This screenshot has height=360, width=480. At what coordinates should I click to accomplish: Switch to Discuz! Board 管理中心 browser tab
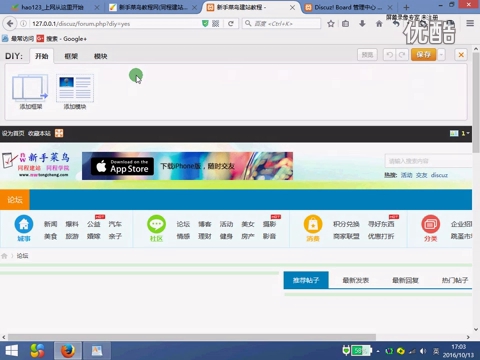348,7
